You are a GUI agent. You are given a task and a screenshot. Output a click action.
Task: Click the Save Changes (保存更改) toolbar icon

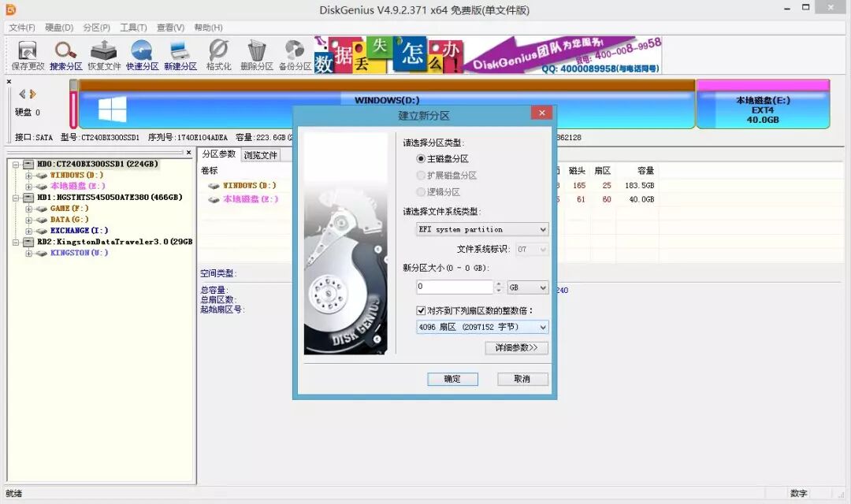pyautogui.click(x=28, y=55)
